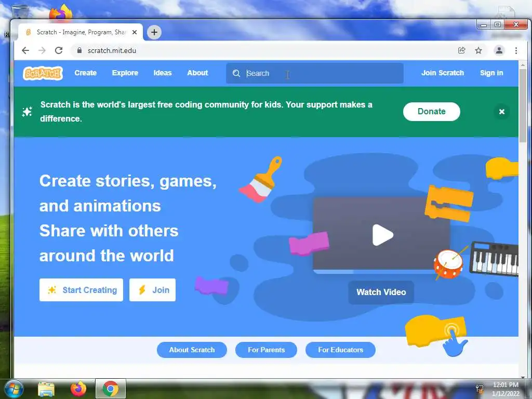Click the sparkle icon in the donation banner
Image resolution: width=532 pixels, height=399 pixels.
click(x=27, y=112)
